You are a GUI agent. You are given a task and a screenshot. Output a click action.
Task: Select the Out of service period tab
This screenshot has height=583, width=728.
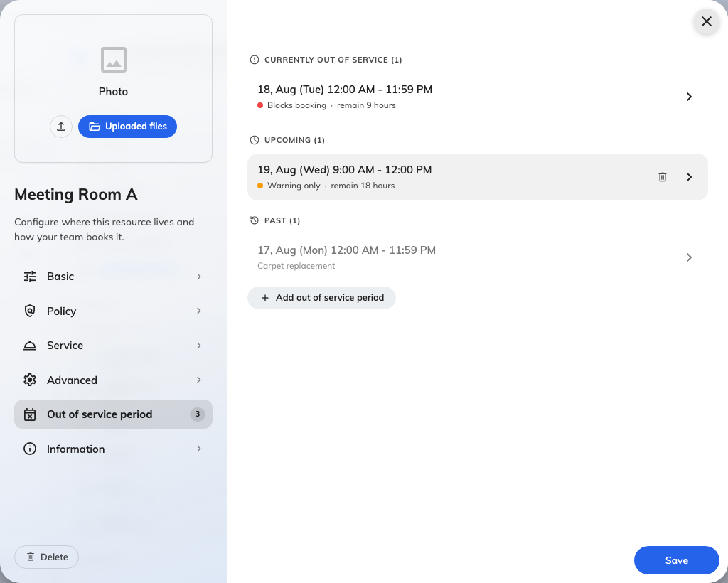point(113,414)
